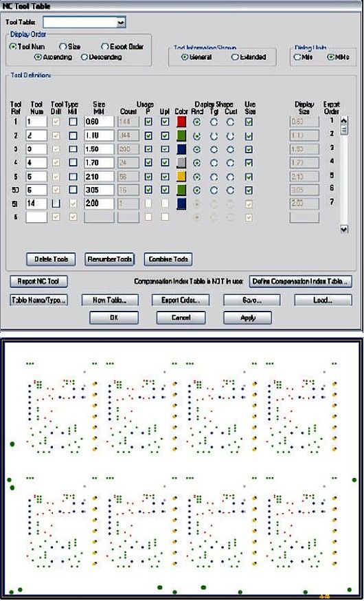This screenshot has width=364, height=601.
Task: Click the count value 144
Action: [x=128, y=122]
